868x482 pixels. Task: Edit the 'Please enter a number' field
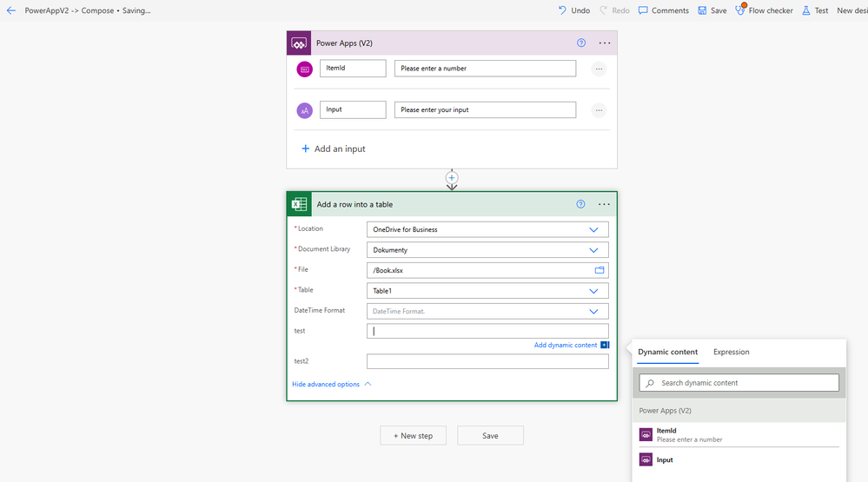click(485, 68)
